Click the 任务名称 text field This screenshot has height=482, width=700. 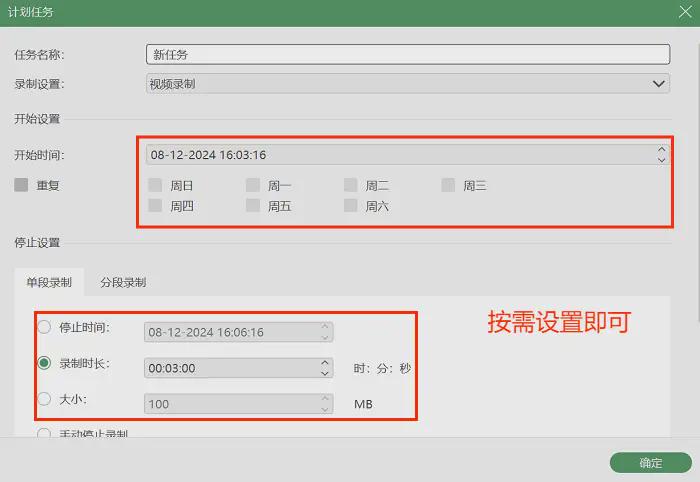[x=407, y=54]
